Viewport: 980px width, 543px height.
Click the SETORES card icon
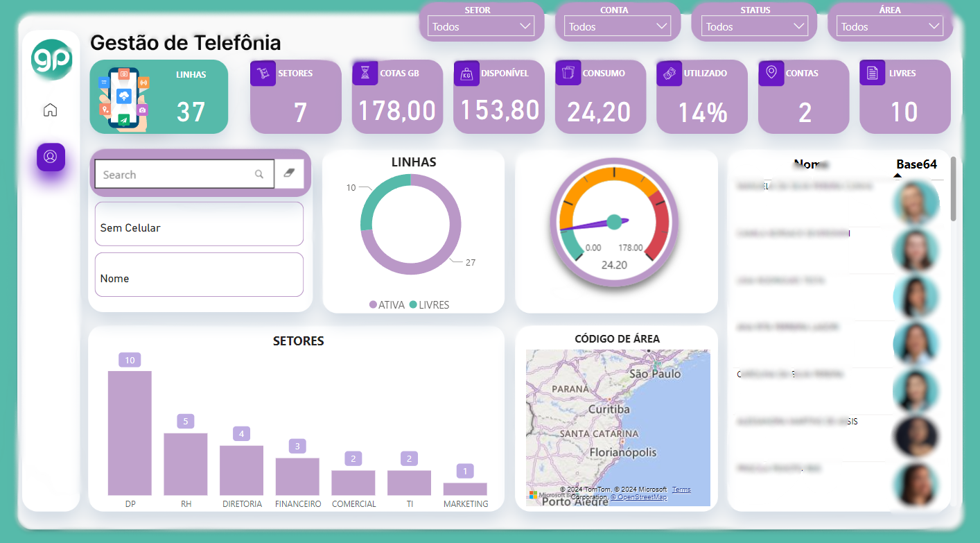pos(263,73)
